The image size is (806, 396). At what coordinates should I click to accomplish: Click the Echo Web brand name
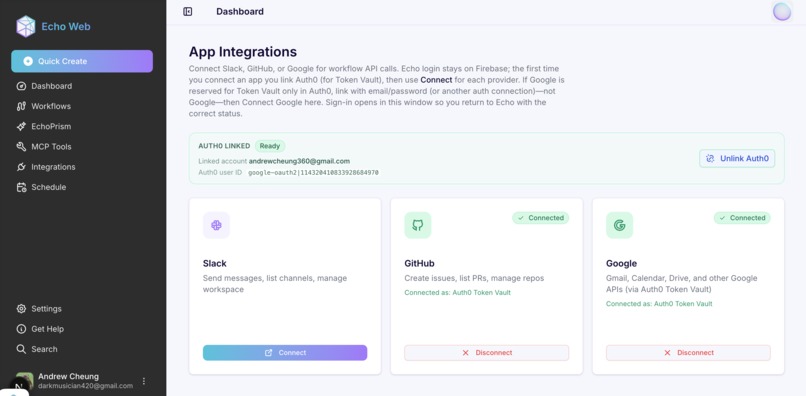click(x=66, y=27)
